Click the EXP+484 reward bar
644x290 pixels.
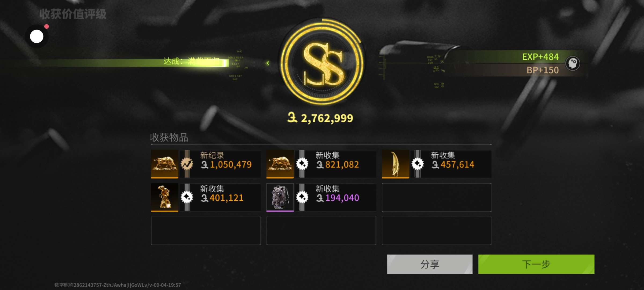[515, 57]
